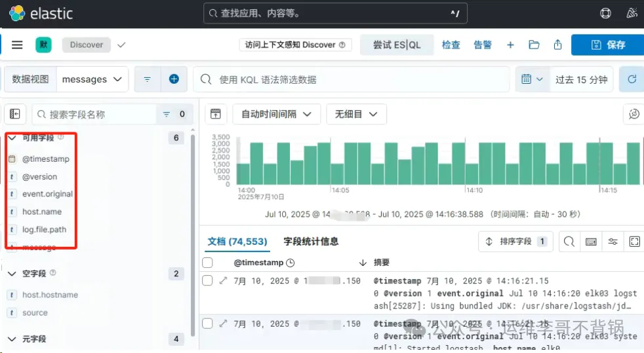Collapse the field list sidebar

15,114
